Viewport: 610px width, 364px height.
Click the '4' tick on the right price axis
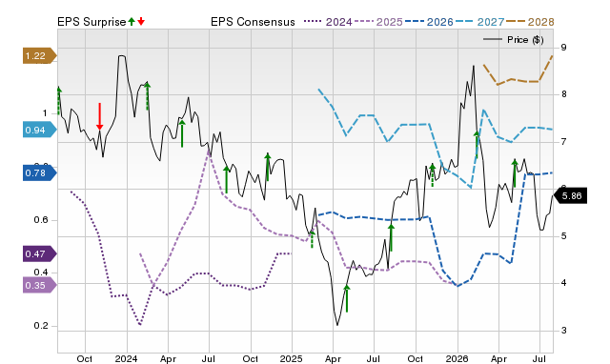pyautogui.click(x=563, y=283)
